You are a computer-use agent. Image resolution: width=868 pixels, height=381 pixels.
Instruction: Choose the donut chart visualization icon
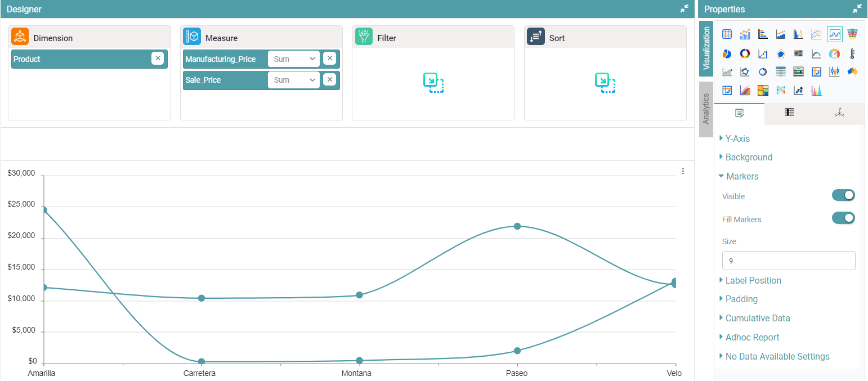point(745,53)
